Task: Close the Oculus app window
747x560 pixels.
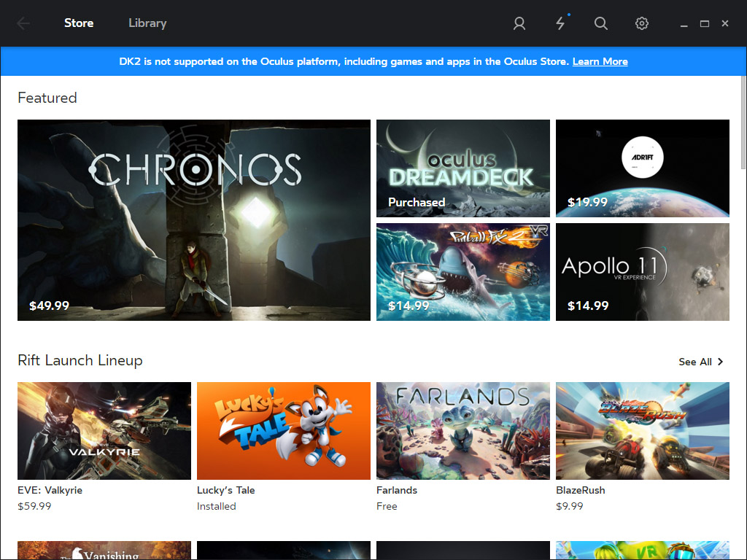Action: pos(725,23)
